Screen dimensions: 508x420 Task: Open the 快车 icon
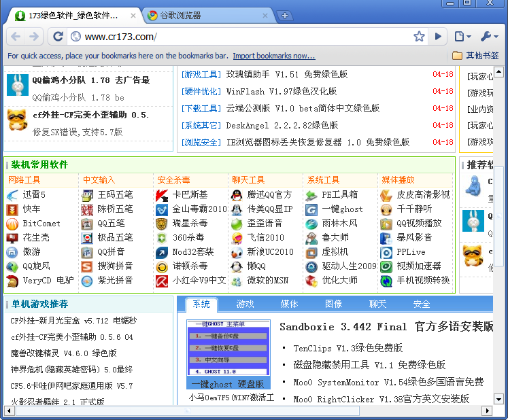[12, 210]
